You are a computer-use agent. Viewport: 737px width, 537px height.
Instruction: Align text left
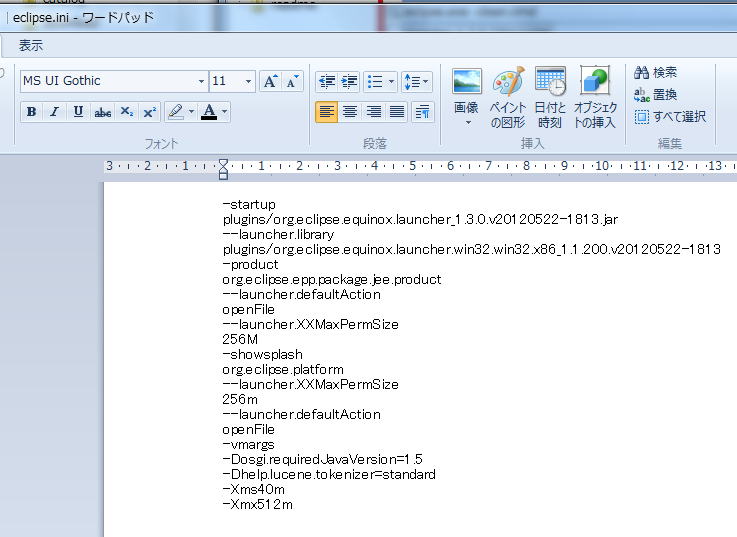[x=327, y=112]
